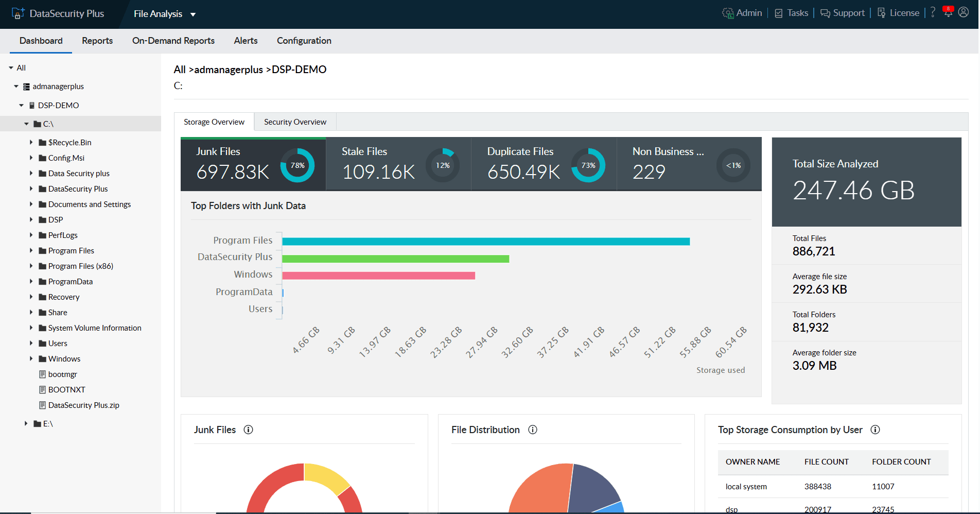Open Admin settings via the gear icon
The image size is (980, 514).
(728, 13)
